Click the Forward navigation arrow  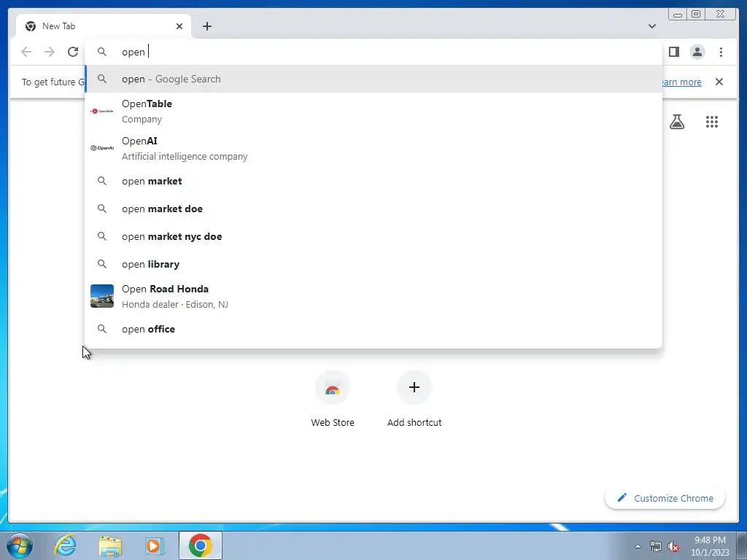click(x=50, y=52)
